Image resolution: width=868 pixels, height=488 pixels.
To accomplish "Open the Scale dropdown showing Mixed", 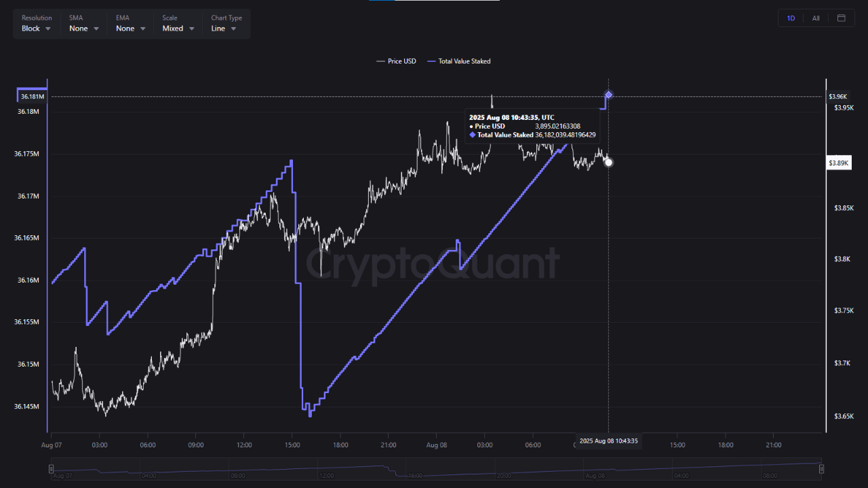I will point(178,28).
